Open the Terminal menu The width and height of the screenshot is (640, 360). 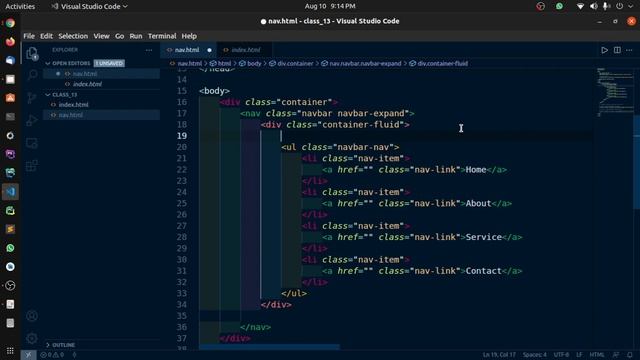pyautogui.click(x=162, y=36)
